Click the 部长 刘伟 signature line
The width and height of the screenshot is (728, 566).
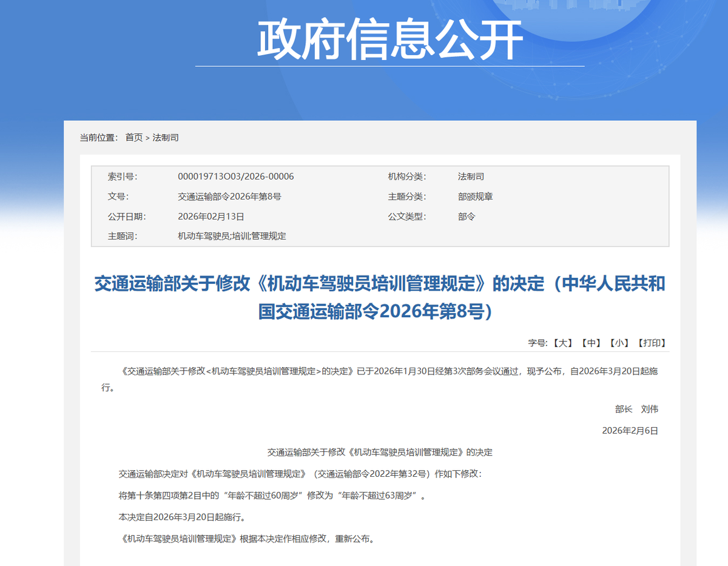[x=636, y=409]
